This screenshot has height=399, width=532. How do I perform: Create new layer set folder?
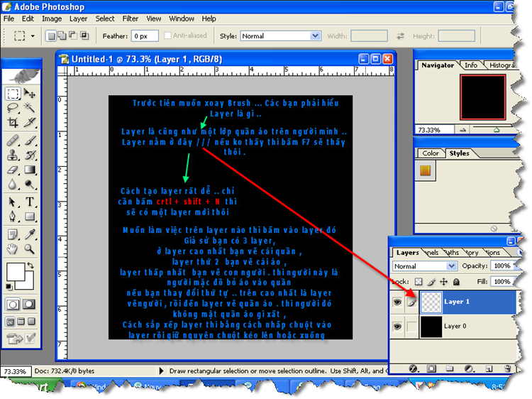point(450,368)
